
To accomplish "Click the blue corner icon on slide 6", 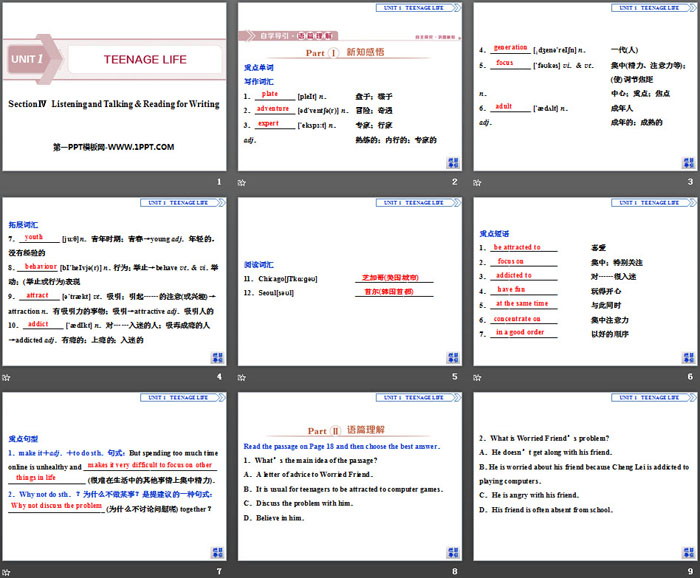I will pos(688,358).
